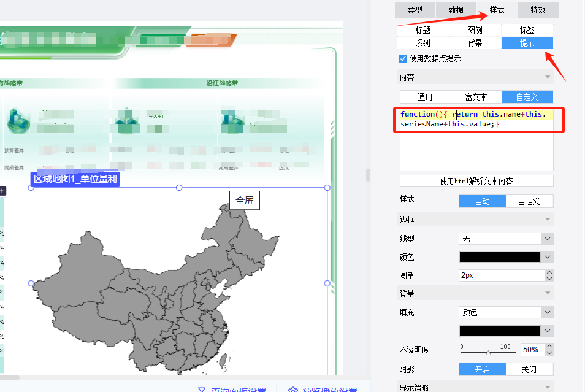Increase 不透明度 with up arrow
Viewport: 585px width, 392px height.
[549, 347]
